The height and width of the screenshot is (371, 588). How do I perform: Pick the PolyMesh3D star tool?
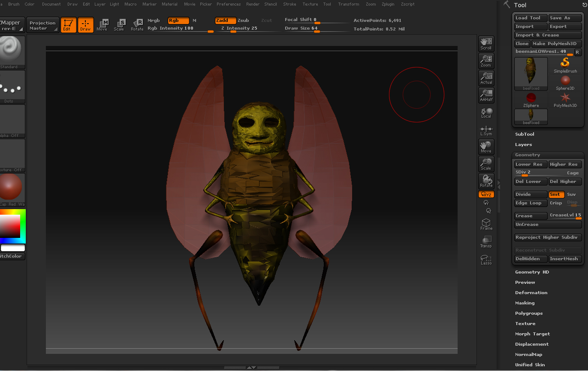click(x=565, y=100)
